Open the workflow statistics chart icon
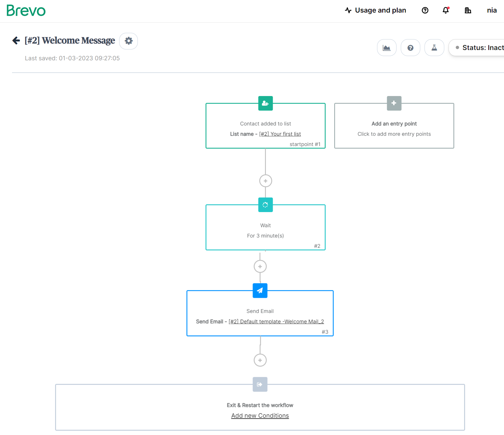504x435 pixels. pyautogui.click(x=387, y=48)
